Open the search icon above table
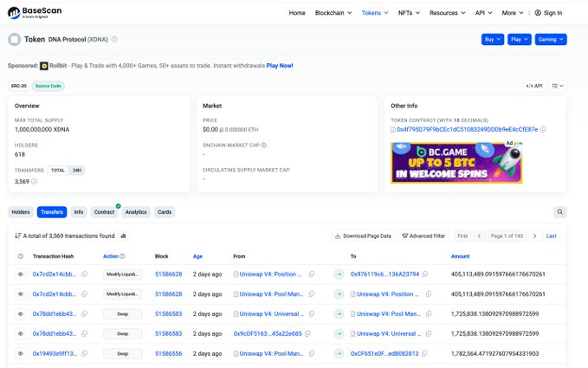Viewport: 588px width, 368px height. 560,212
